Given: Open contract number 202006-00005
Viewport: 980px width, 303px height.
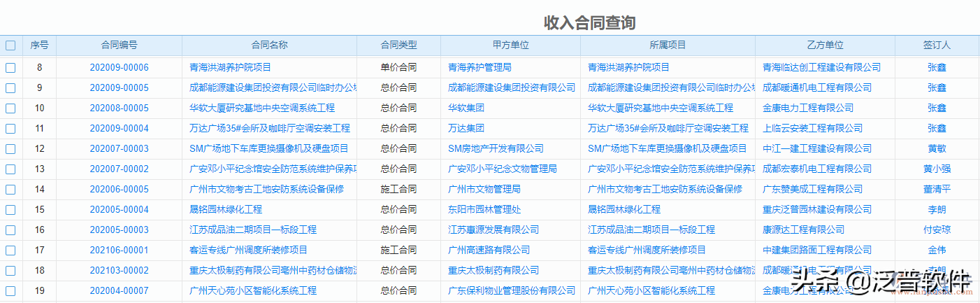Looking at the screenshot, I should pos(119,190).
